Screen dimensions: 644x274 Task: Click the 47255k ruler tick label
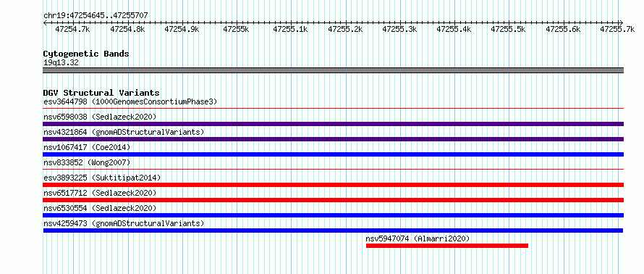click(x=236, y=29)
